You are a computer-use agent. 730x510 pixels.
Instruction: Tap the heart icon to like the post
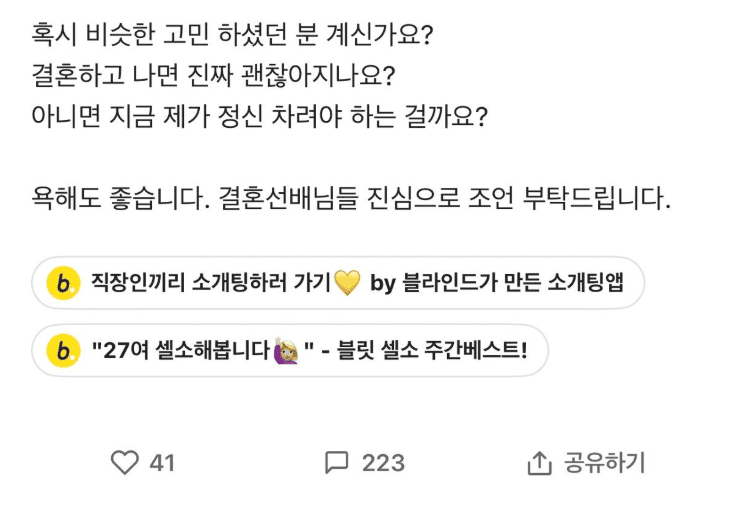coord(124,462)
